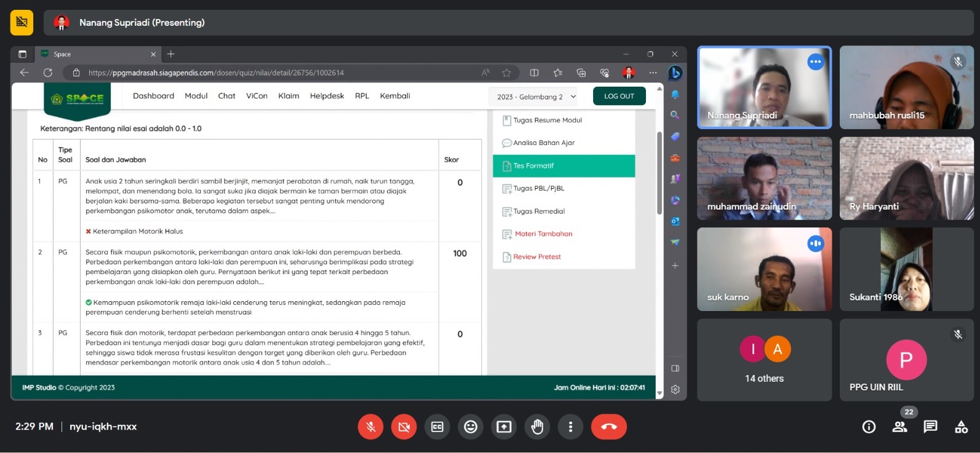The image size is (980, 453).
Task: Click the shared page vertical scrollbar
Action: point(659,172)
